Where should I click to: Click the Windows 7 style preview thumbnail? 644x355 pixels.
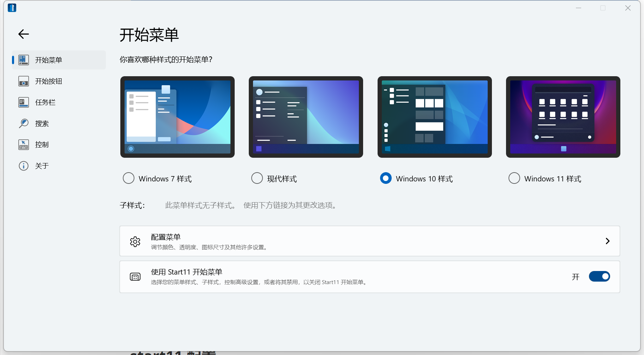pos(177,117)
